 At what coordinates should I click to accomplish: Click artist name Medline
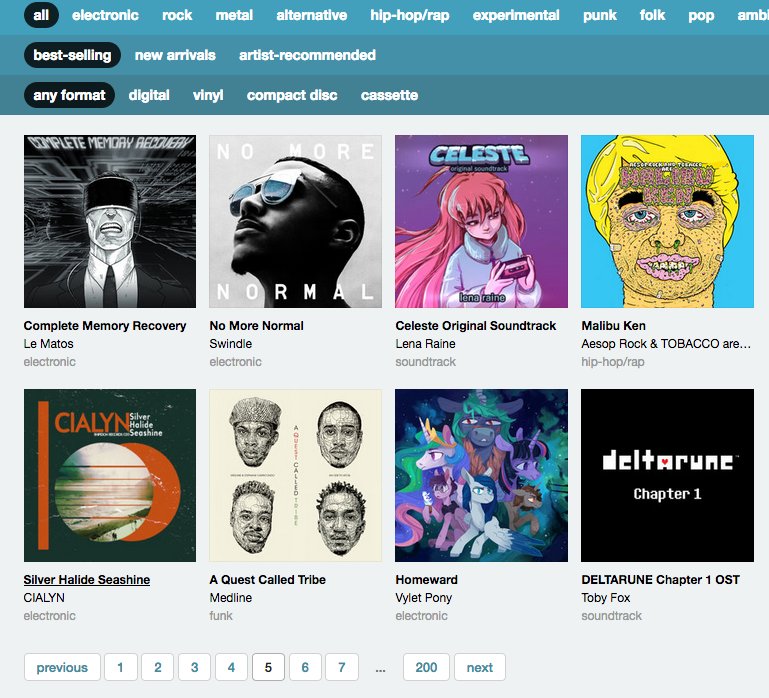coord(231,598)
